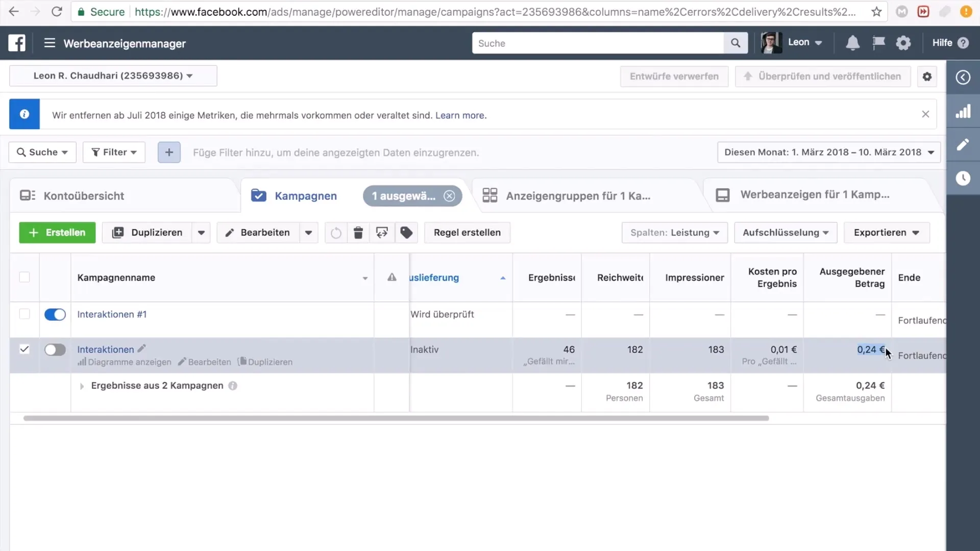Click the Facebook logo icon
The width and height of the screenshot is (980, 551).
coord(17,43)
